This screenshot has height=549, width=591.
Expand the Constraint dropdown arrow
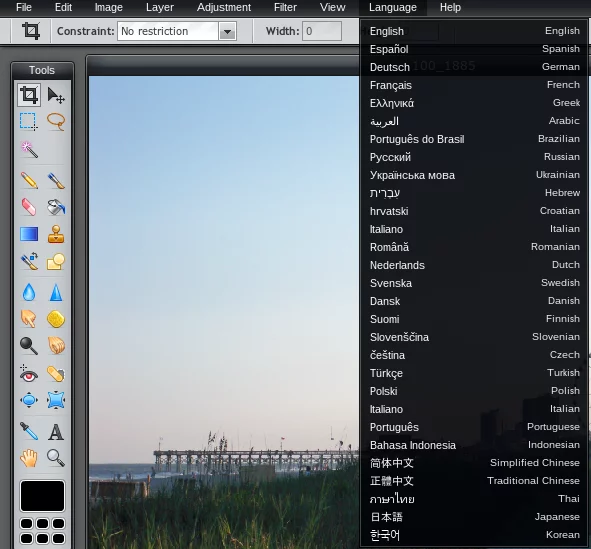(x=227, y=31)
